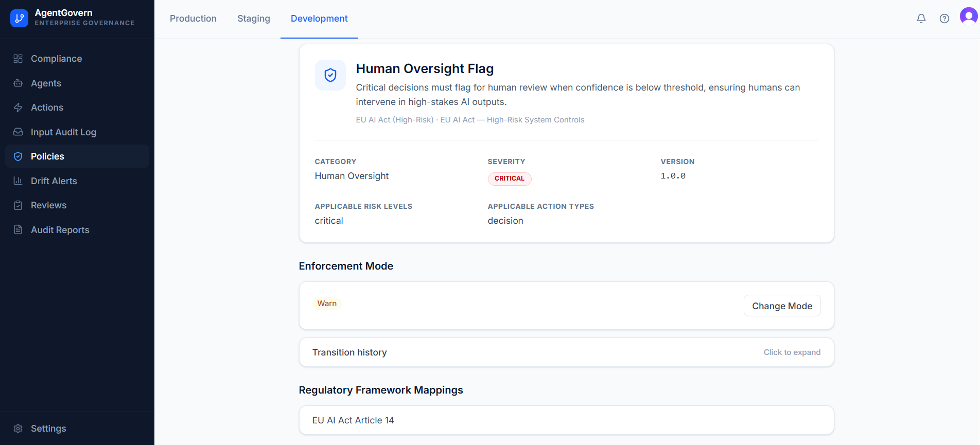
Task: Click the CRITICAL severity badge
Action: pyautogui.click(x=510, y=179)
